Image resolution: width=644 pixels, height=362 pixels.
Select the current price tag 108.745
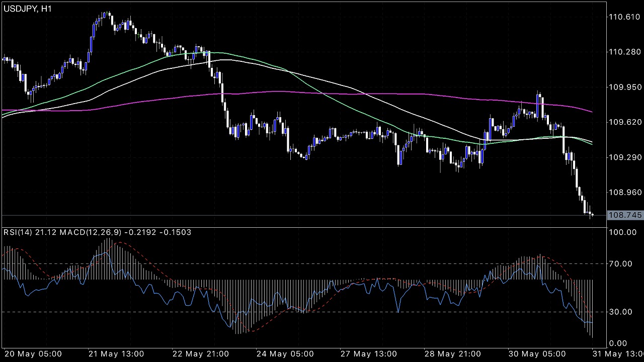point(625,215)
